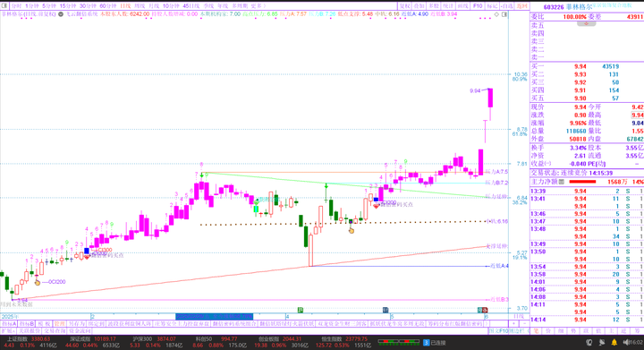Screen dimensions: 644x350
Task: Open the small dropdown under 委比 row
Action: (x=586, y=24)
